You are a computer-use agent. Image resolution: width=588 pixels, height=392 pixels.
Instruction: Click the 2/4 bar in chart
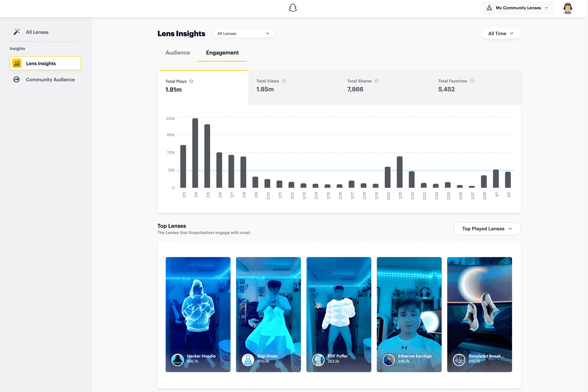(x=195, y=153)
